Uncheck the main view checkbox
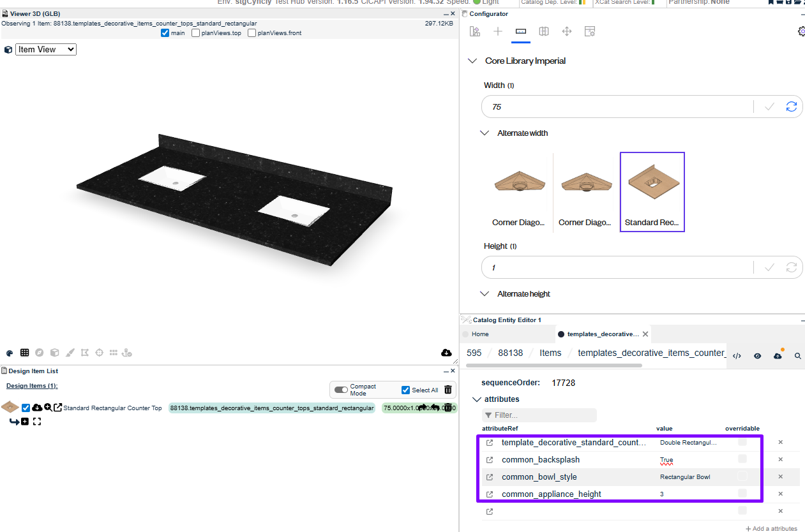The image size is (805, 532). 165,33
